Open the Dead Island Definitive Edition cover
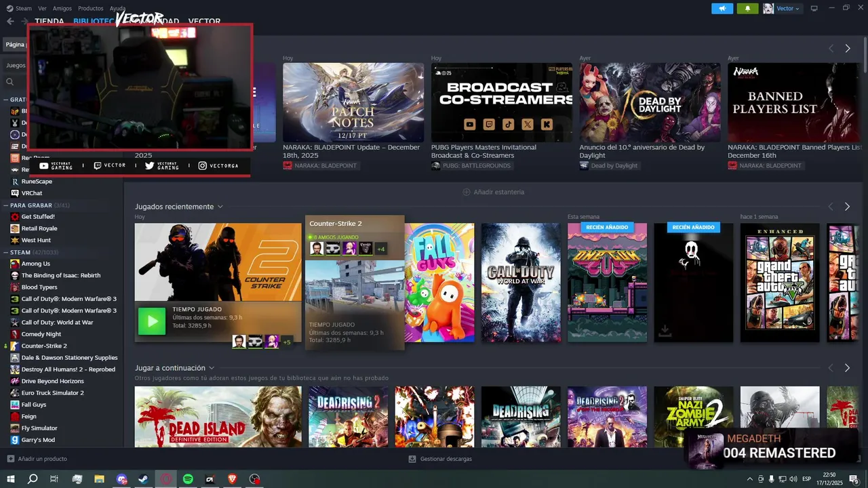 [218, 417]
